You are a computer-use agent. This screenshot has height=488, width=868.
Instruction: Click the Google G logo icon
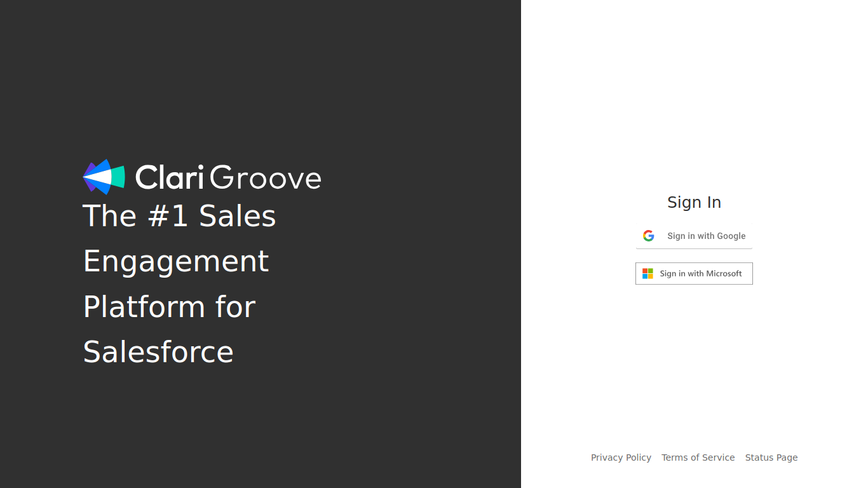(648, 236)
